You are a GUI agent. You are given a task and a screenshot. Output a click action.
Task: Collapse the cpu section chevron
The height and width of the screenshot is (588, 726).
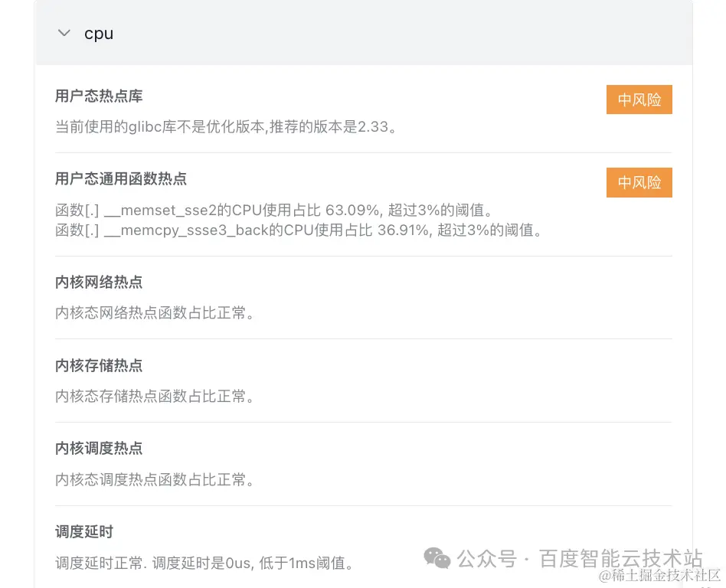point(64,33)
